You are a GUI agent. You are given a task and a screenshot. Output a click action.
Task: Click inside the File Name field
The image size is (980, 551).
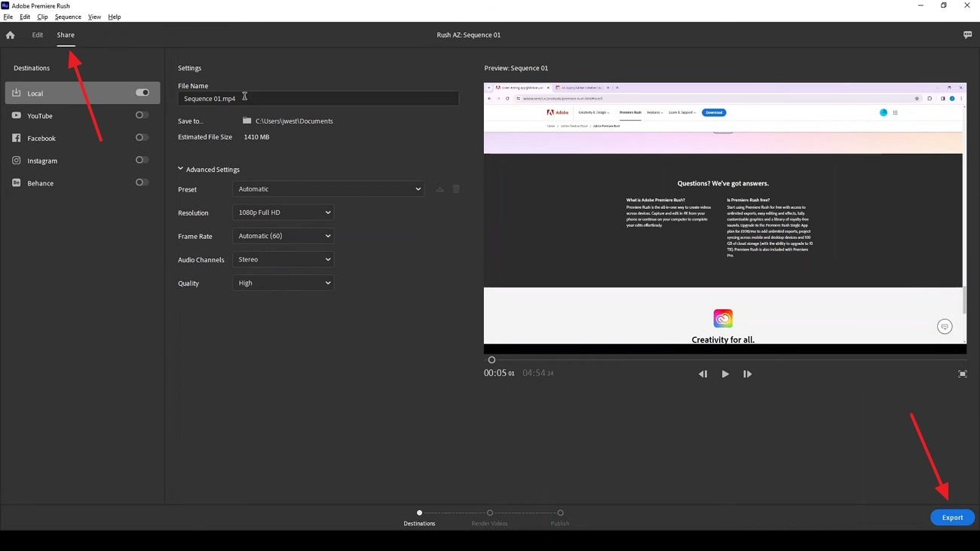pos(317,98)
